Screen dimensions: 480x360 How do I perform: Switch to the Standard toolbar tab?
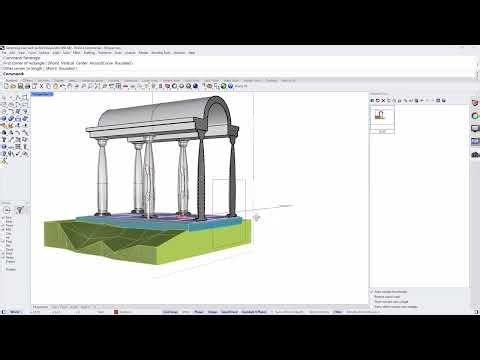pyautogui.click(x=11, y=81)
